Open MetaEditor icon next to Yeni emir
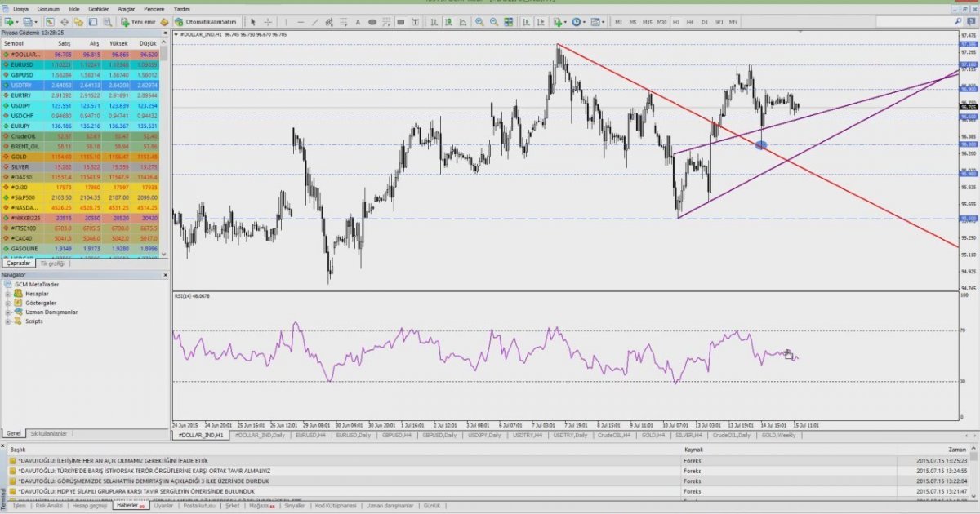 (165, 21)
